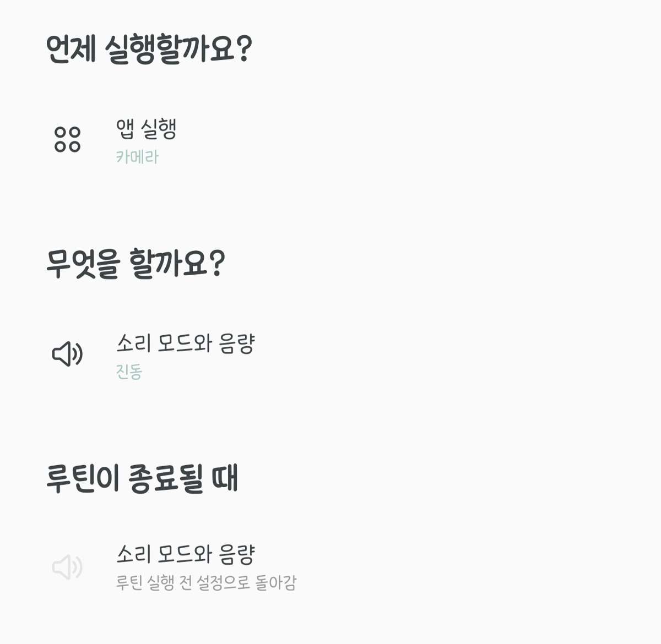661x644 pixels.
Task: Click the greyed speaker icon under 루틴이 종료될 때
Action: point(67,567)
